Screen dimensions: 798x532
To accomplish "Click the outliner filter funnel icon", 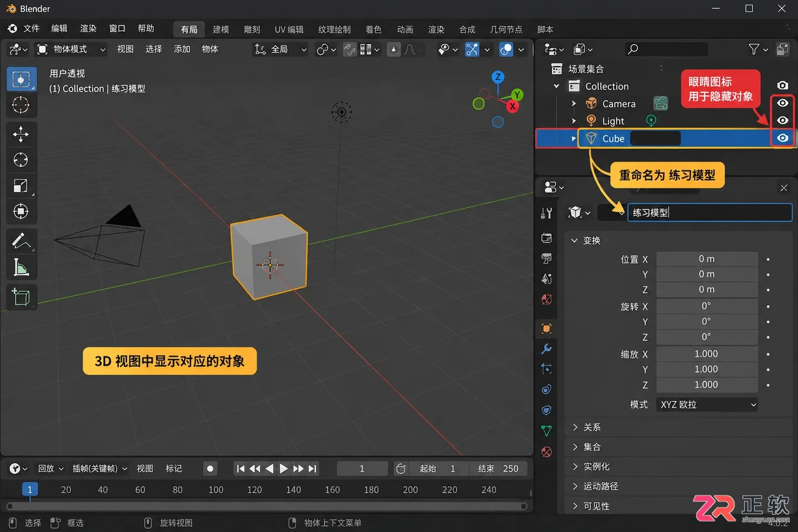I will pyautogui.click(x=754, y=49).
